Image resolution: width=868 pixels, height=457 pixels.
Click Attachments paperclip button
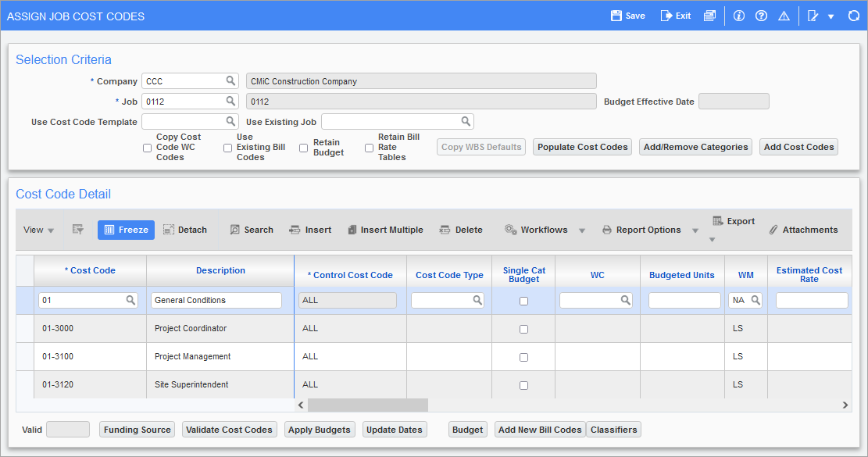tap(803, 230)
